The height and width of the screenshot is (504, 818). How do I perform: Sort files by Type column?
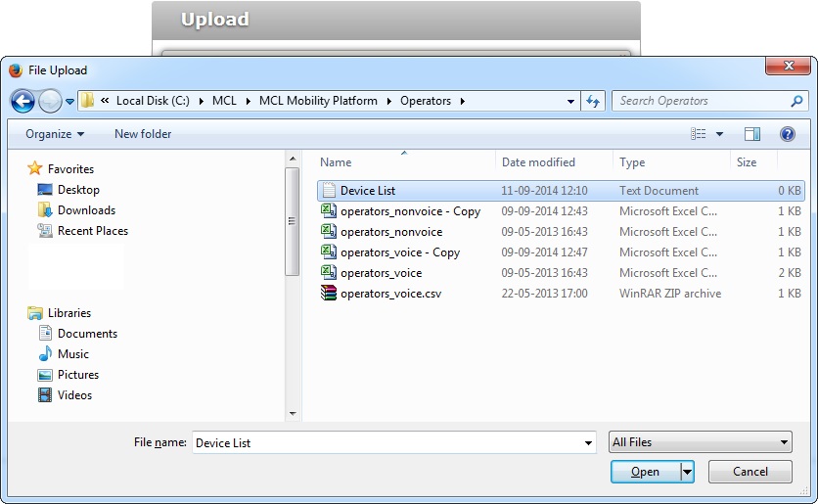pos(632,162)
